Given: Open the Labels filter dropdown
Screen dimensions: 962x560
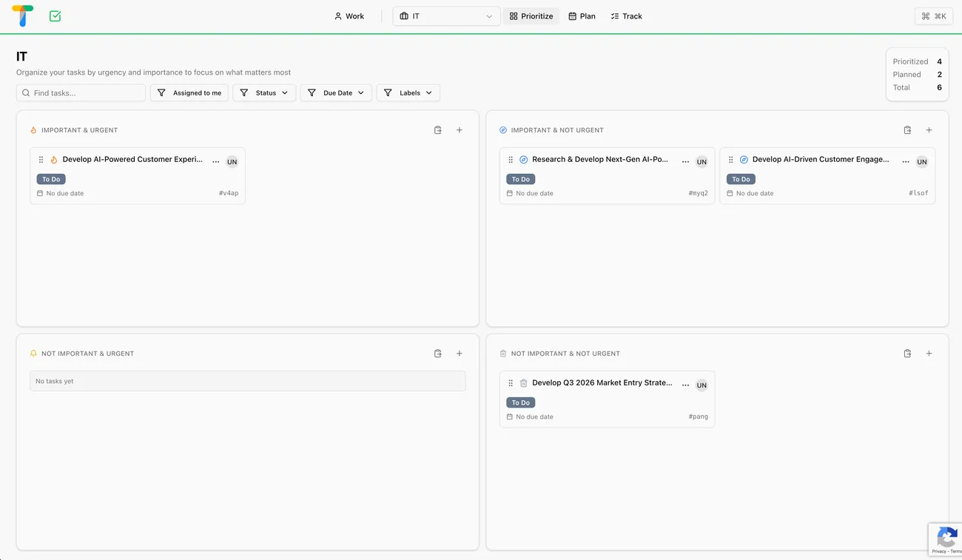Looking at the screenshot, I should coord(408,93).
